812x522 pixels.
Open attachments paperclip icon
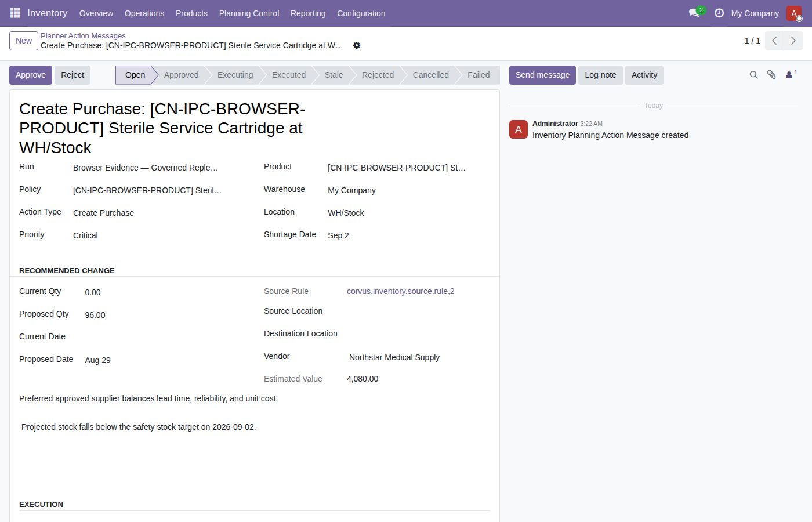pyautogui.click(x=771, y=75)
